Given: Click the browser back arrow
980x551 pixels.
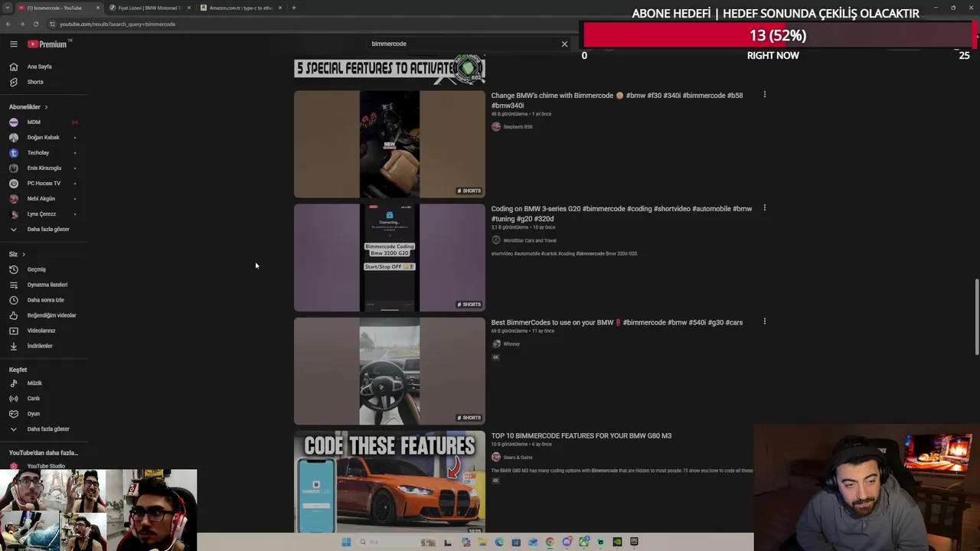Looking at the screenshot, I should tap(8, 24).
